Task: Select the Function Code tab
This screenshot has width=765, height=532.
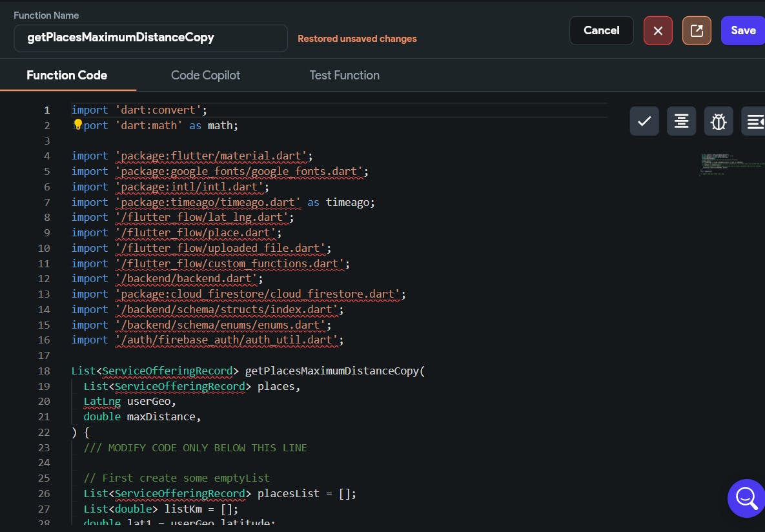Action: click(66, 76)
